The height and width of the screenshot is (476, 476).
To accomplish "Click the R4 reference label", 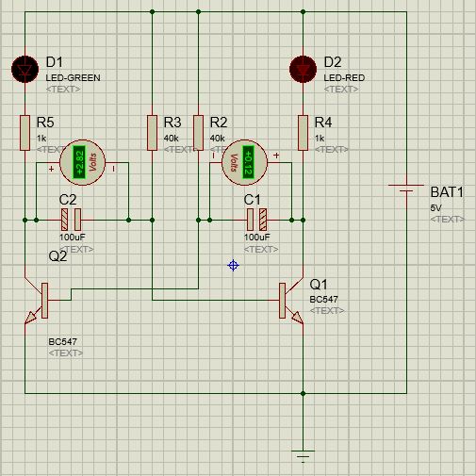I will point(323,123).
